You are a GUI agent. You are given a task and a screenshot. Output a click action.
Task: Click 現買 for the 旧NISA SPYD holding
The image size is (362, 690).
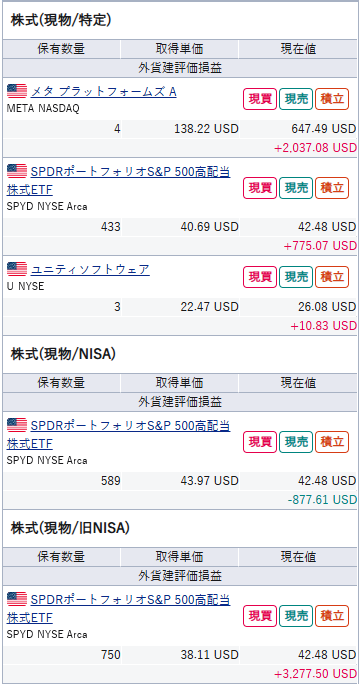pos(260,616)
